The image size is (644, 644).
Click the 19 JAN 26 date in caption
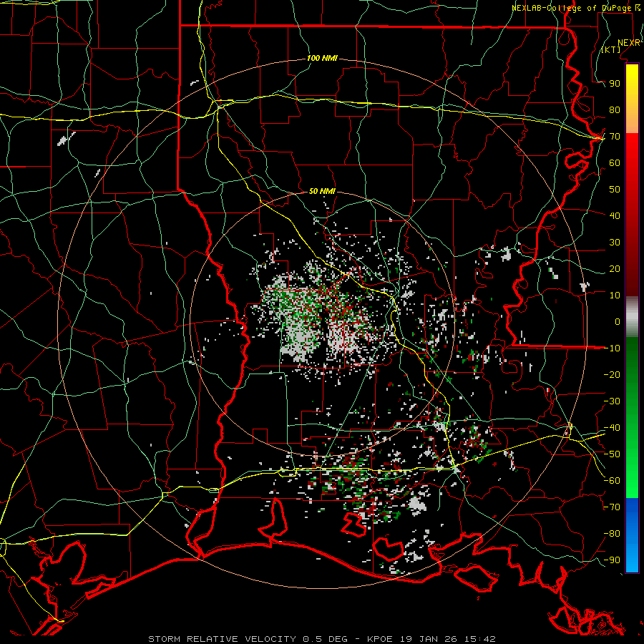click(430, 639)
